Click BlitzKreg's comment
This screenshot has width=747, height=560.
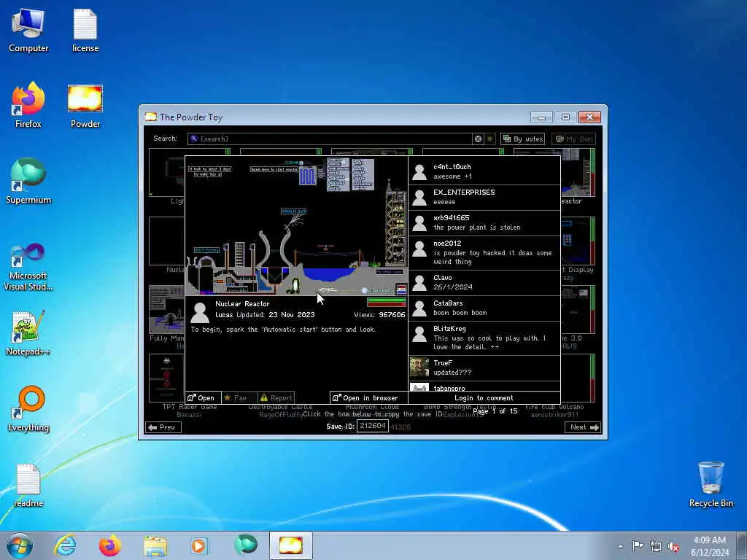(489, 343)
